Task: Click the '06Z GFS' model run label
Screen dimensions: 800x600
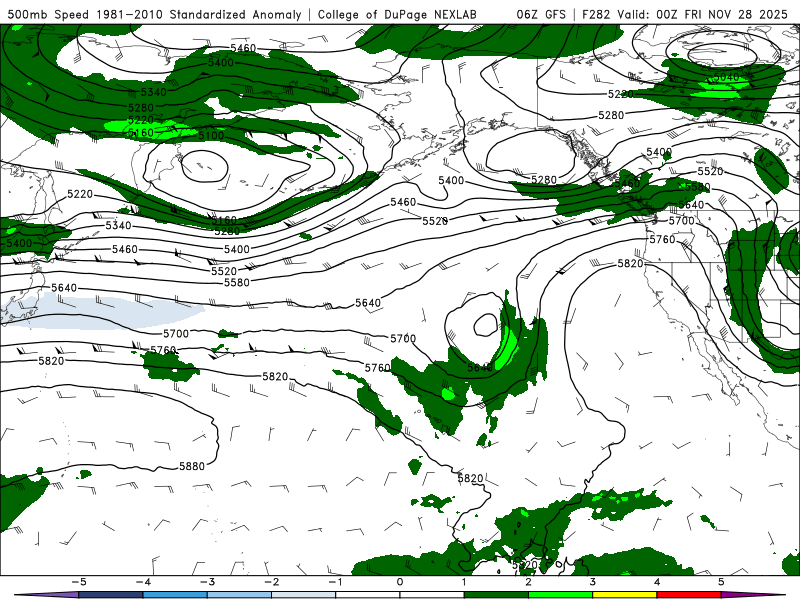Action: 541,14
